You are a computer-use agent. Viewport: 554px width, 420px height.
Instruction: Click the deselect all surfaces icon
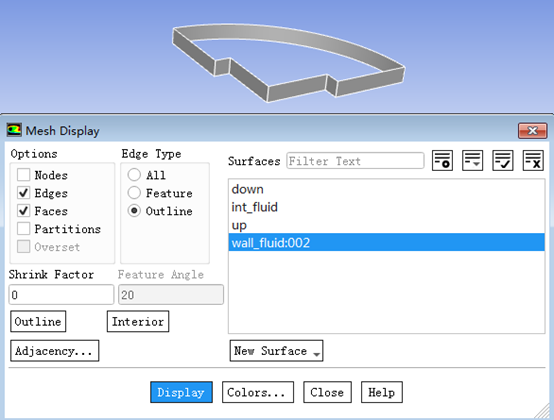533,160
